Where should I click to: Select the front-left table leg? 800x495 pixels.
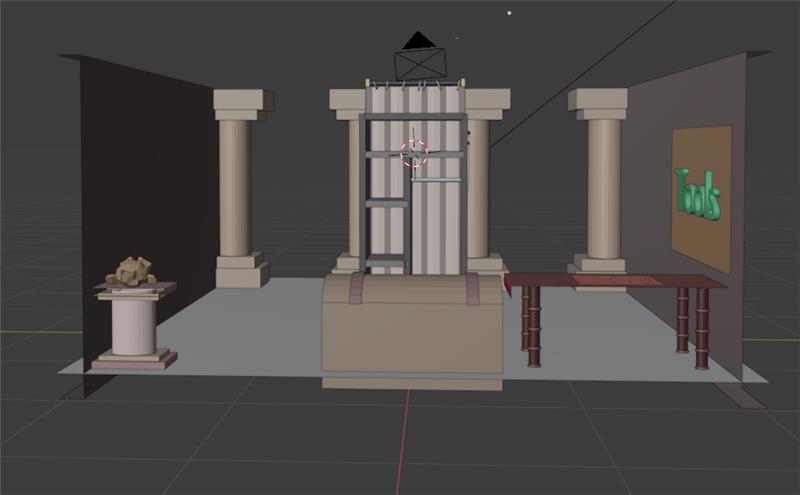tap(534, 327)
